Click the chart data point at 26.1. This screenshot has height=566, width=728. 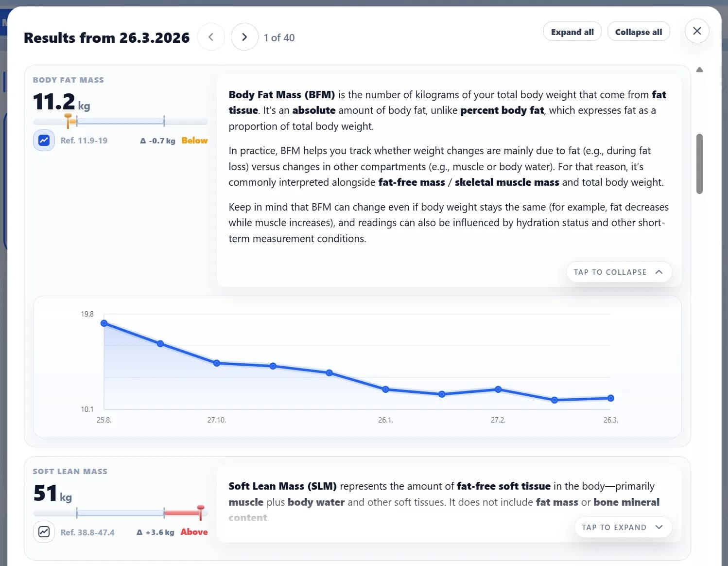(385, 389)
